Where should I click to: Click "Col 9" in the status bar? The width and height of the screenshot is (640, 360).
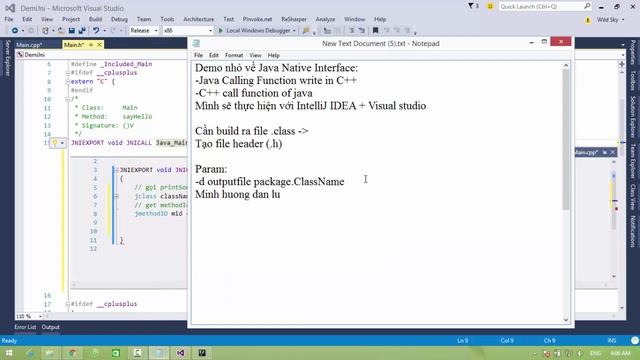point(507,340)
